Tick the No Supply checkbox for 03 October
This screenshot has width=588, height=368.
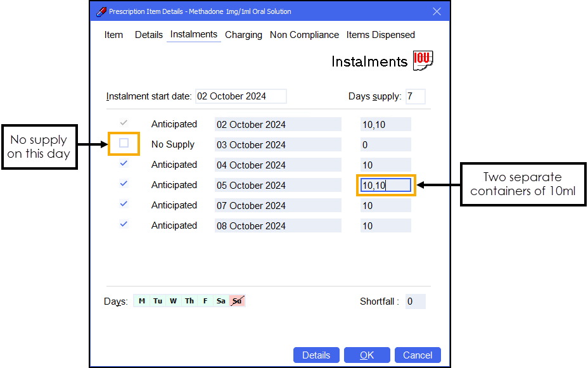(x=124, y=144)
